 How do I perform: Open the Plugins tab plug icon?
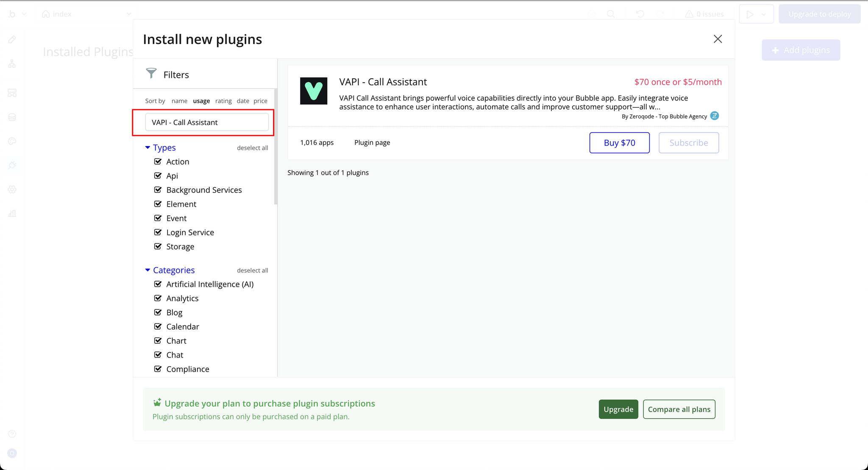(12, 165)
